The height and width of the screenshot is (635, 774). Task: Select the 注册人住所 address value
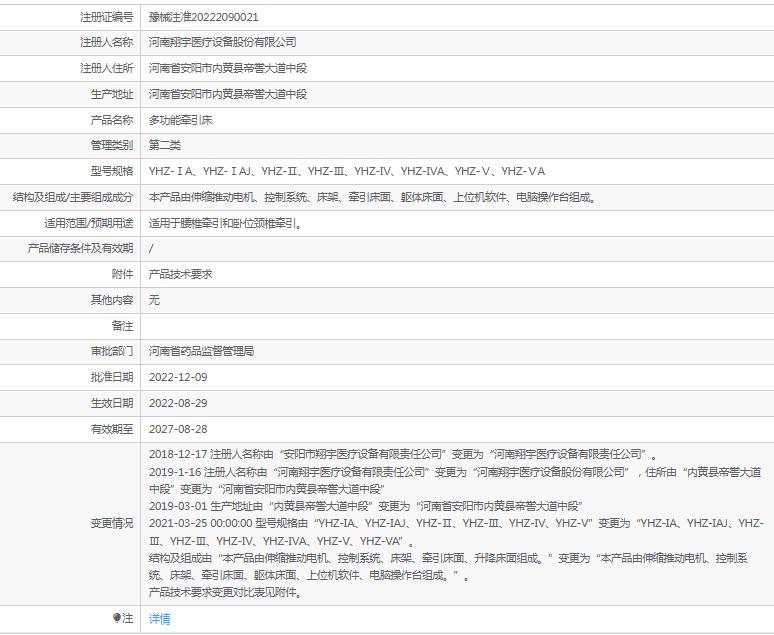click(x=228, y=68)
